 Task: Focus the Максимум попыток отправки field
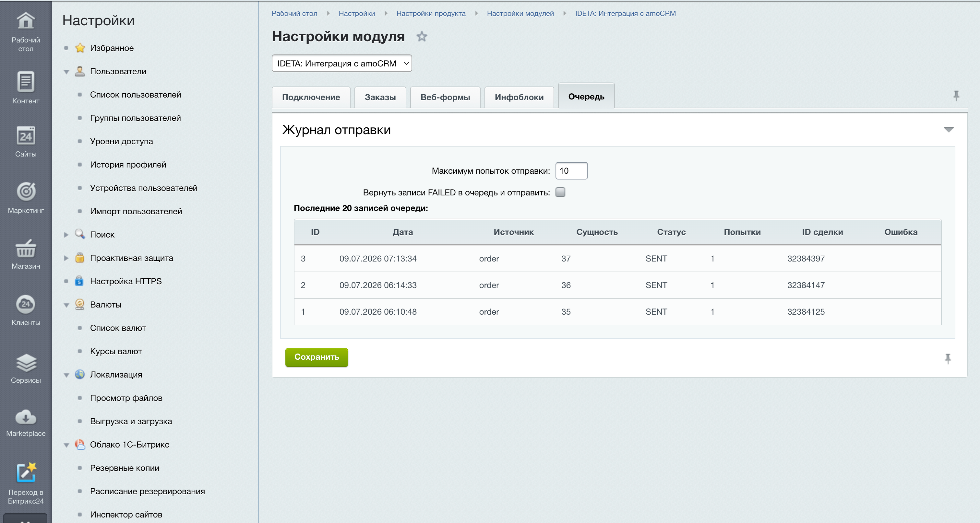571,171
